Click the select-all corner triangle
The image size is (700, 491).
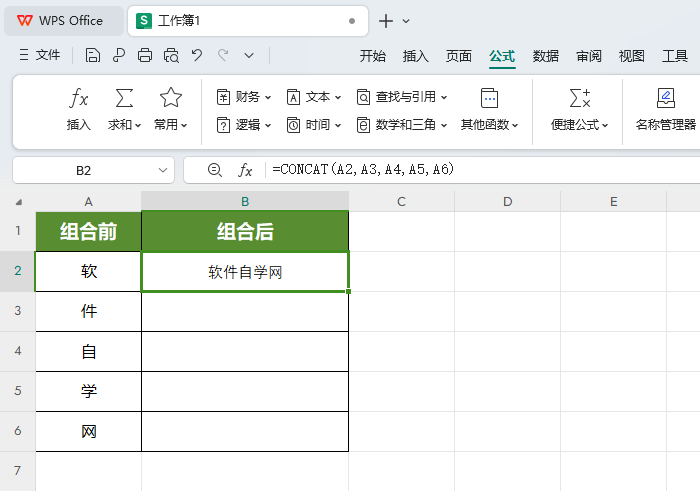(18, 202)
